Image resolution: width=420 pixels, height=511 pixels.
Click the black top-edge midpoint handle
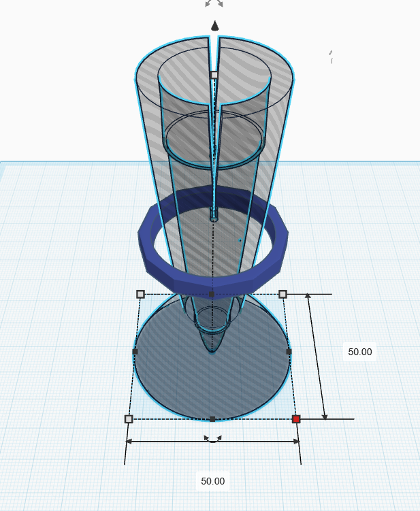pyautogui.click(x=212, y=294)
